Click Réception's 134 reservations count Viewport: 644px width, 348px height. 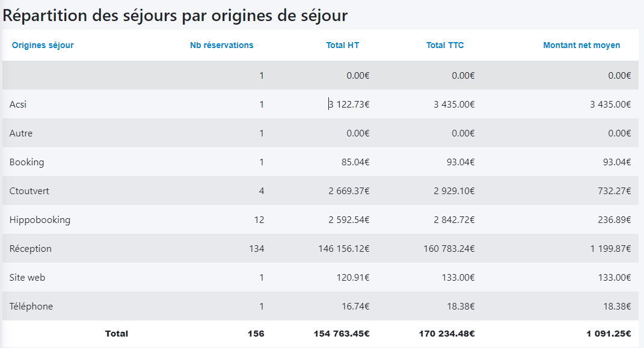pos(256,249)
